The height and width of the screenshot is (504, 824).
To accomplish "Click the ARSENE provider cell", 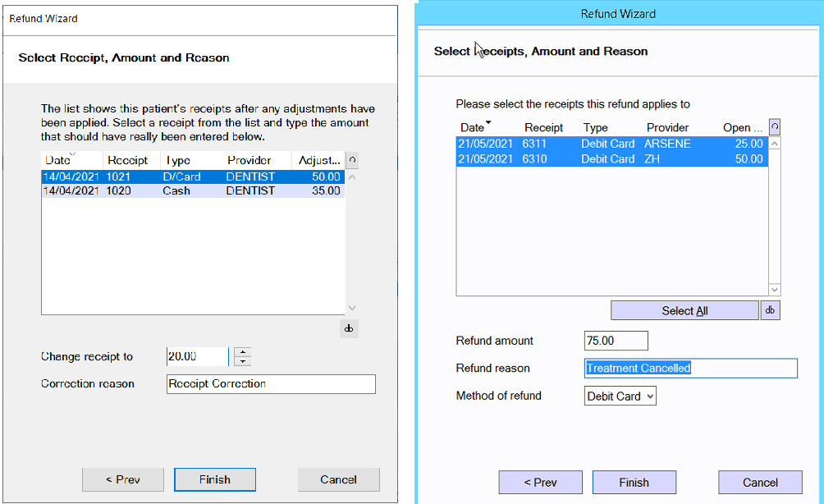I will coord(667,144).
